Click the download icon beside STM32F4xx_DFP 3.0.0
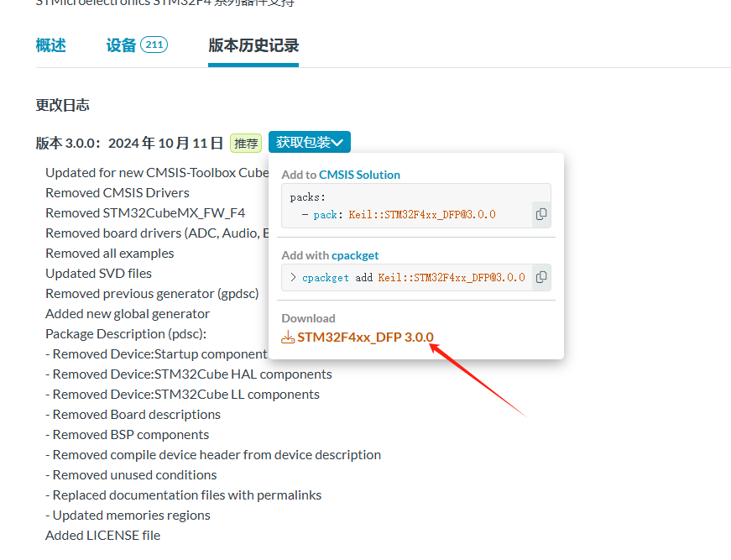Screen dimensions: 731x560 click(x=288, y=338)
